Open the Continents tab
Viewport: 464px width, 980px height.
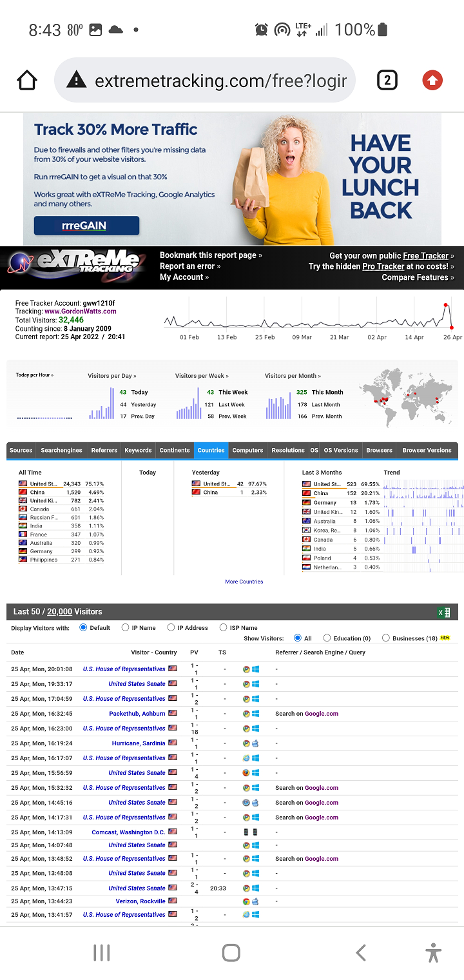click(175, 450)
